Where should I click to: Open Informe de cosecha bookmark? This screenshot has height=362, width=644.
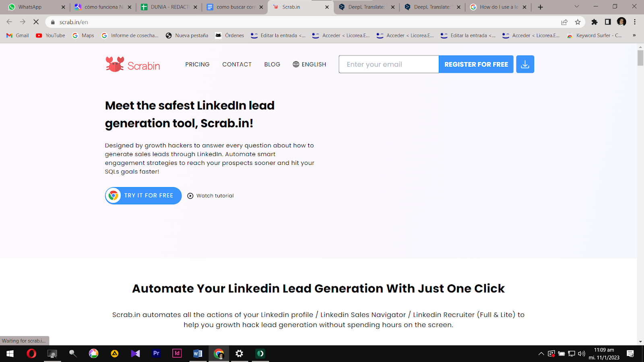pos(130,35)
